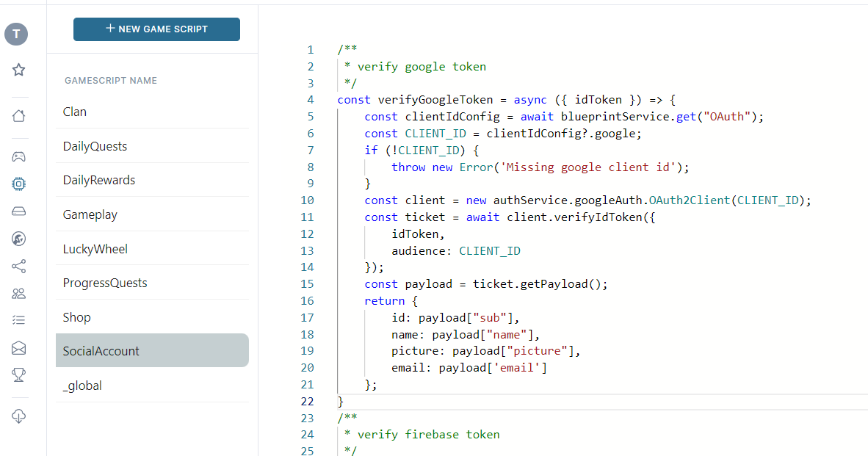Click 'Missing google client id' string
Screen dimensions: 868x456
pyautogui.click(x=588, y=167)
